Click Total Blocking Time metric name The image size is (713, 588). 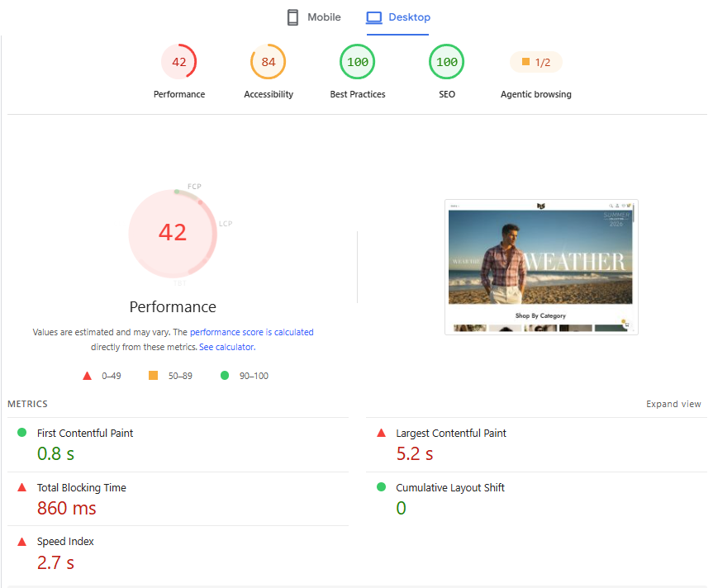tap(82, 488)
